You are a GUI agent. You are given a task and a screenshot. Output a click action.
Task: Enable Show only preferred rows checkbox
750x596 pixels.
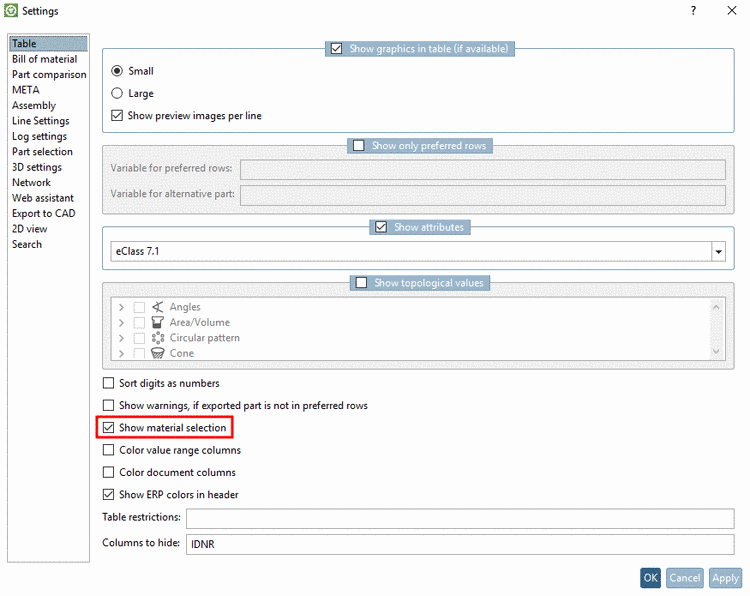(x=359, y=145)
